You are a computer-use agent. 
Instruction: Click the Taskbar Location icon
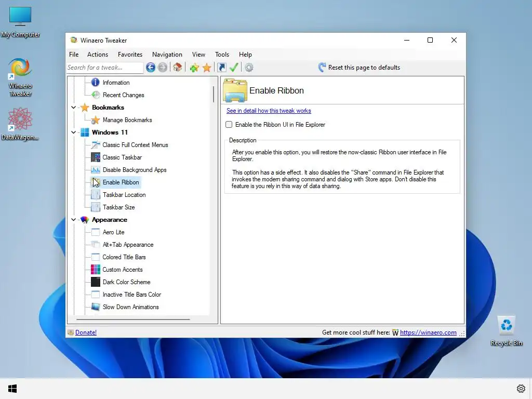pyautogui.click(x=96, y=195)
